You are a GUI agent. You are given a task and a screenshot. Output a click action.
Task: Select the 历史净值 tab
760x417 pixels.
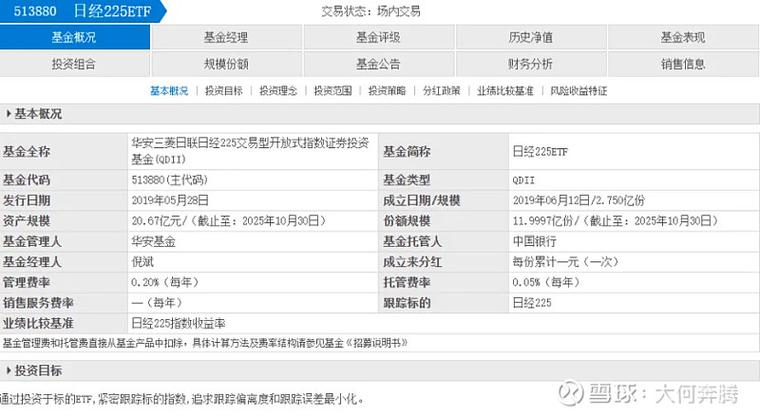tap(531, 37)
